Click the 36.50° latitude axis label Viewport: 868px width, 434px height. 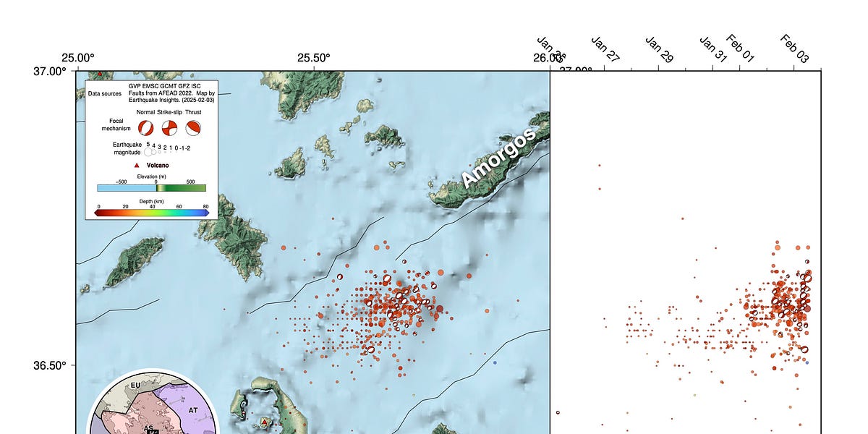pos(49,365)
